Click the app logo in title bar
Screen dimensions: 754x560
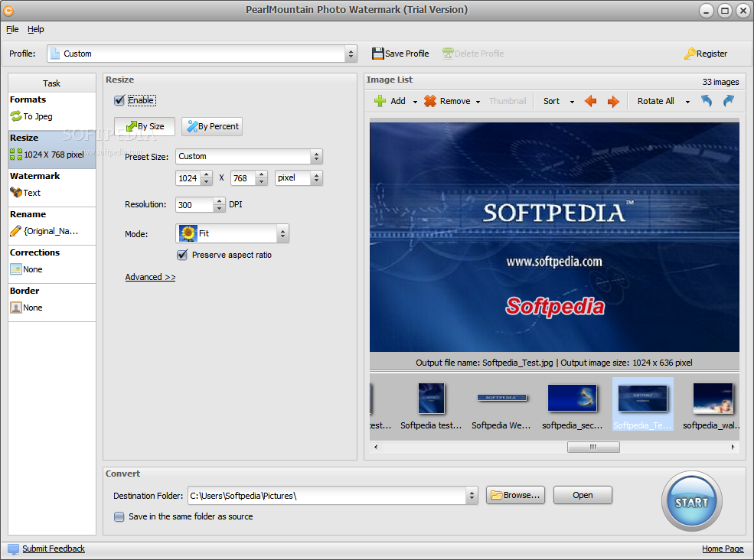[8, 10]
